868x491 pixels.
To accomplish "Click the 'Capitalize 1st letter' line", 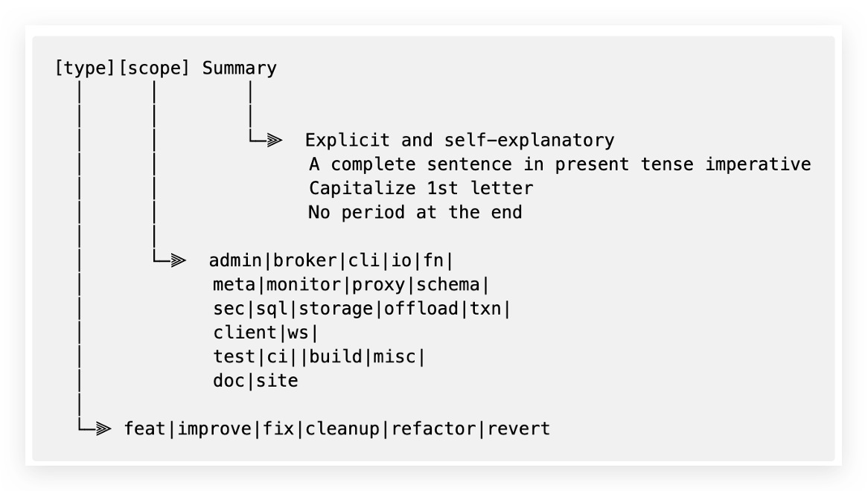I will click(421, 188).
